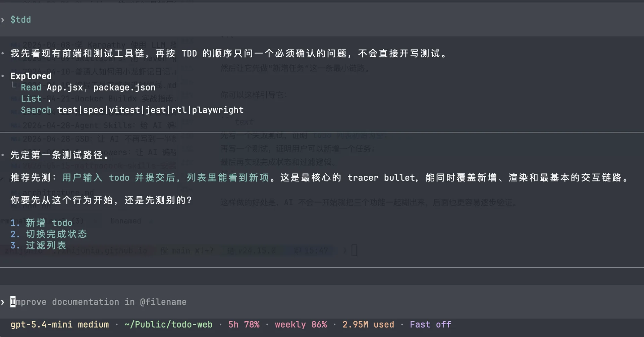This screenshot has height=337, width=644.
Task: Click the "List" action label
Action: click(31, 99)
